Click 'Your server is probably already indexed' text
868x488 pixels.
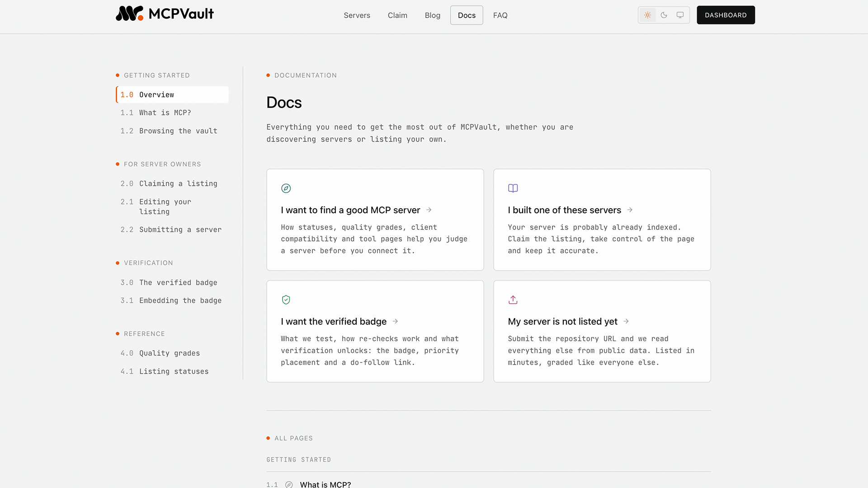pyautogui.click(x=601, y=239)
